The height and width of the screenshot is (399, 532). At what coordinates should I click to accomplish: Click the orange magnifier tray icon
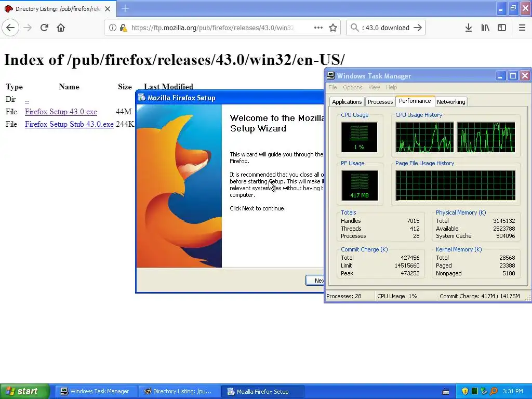(x=494, y=391)
